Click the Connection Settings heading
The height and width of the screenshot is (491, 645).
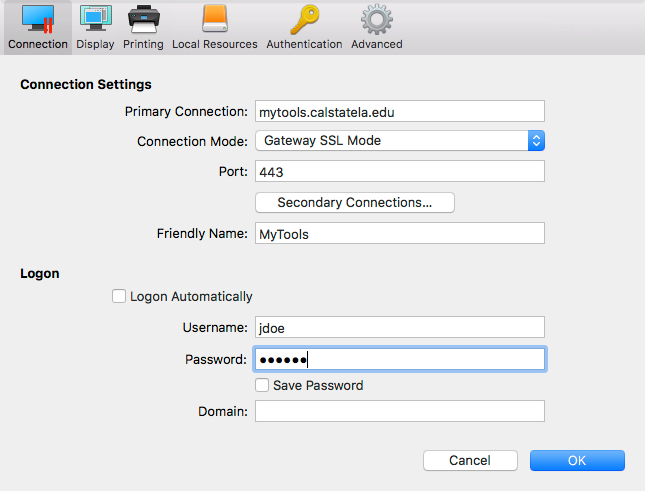pos(86,84)
